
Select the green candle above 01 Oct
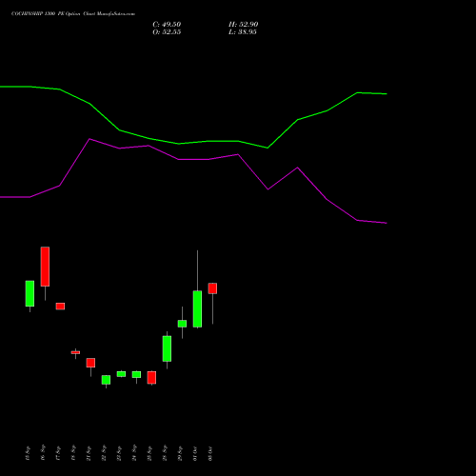click(x=197, y=308)
